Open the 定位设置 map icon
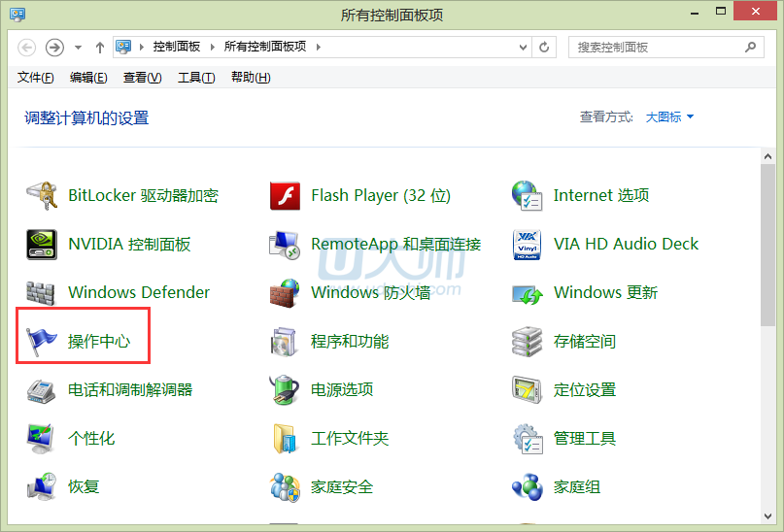Screen dimensions: 784x532 click(x=527, y=389)
